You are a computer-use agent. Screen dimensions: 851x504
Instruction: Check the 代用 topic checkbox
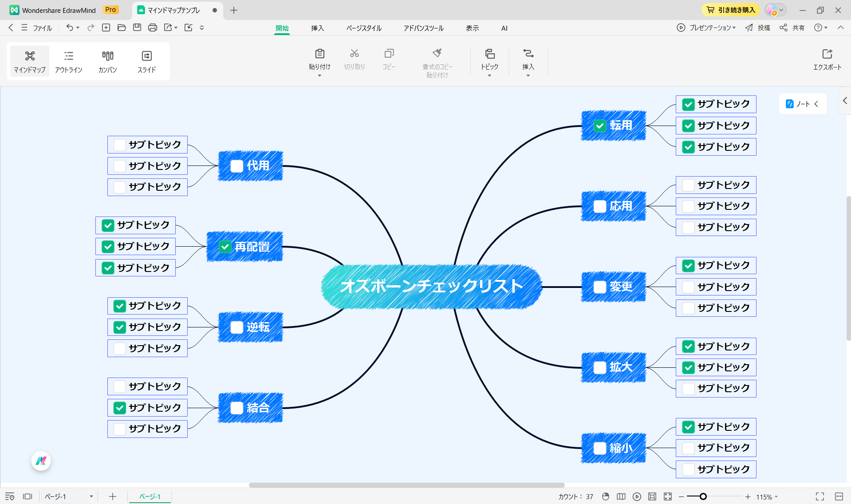click(x=237, y=166)
